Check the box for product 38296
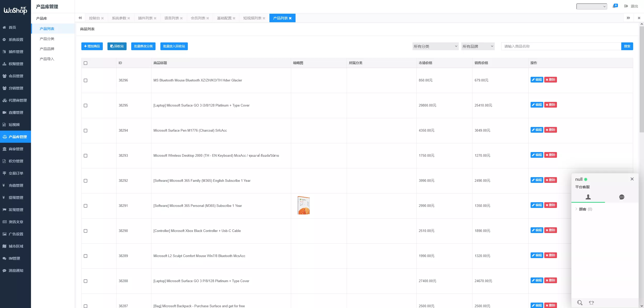Image resolution: width=644 pixels, height=308 pixels. [x=86, y=80]
